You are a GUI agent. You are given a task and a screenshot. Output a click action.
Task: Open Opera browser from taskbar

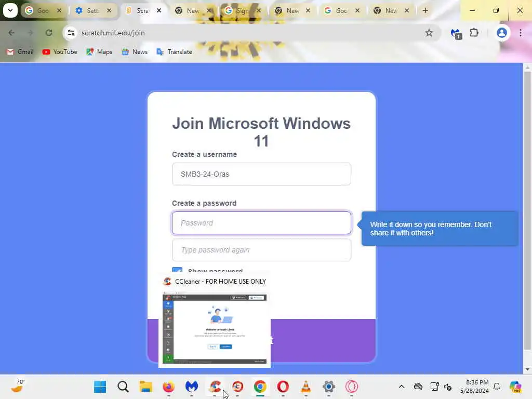tap(283, 387)
